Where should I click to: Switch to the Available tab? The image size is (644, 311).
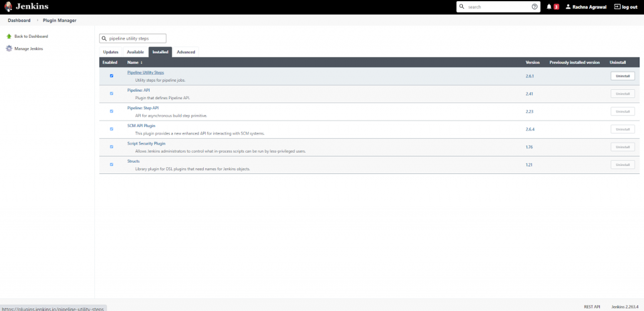click(135, 52)
